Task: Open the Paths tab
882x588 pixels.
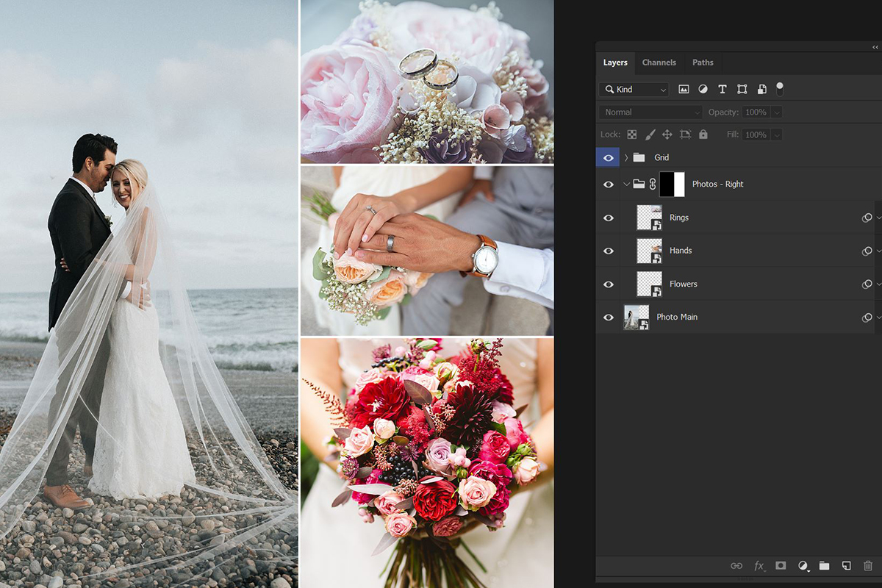Action: (703, 62)
